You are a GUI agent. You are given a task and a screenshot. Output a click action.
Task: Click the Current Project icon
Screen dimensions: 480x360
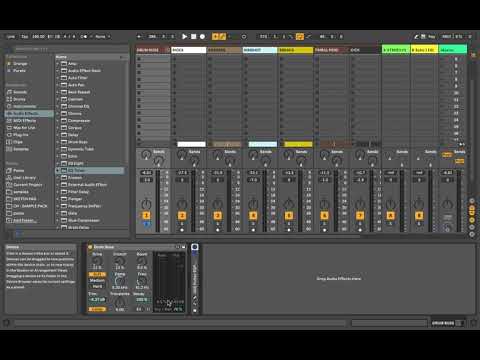point(9,185)
